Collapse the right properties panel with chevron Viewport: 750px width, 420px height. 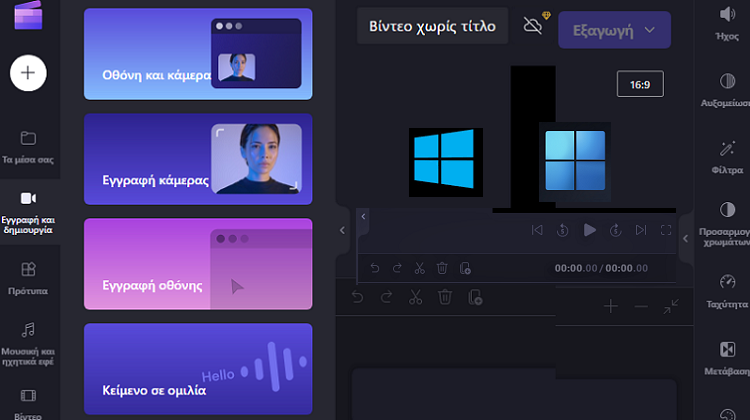tap(685, 238)
